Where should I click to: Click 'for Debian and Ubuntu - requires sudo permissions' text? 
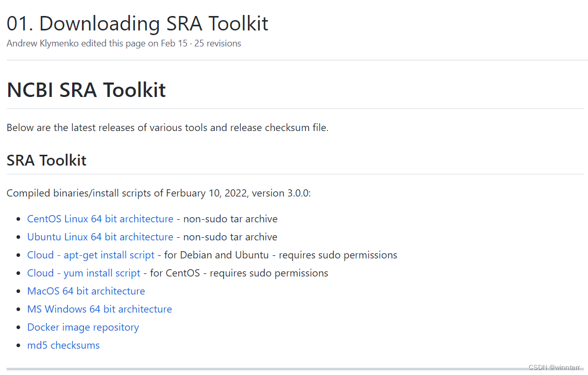point(280,255)
